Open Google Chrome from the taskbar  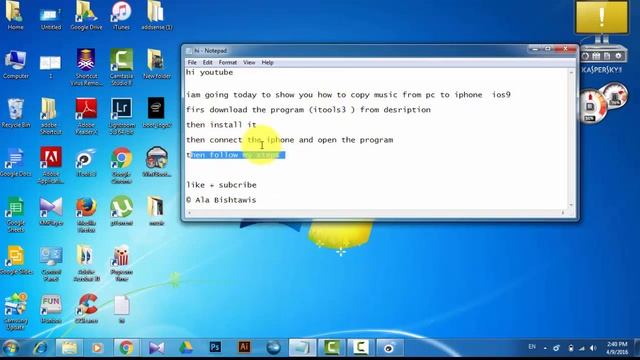tap(126, 348)
